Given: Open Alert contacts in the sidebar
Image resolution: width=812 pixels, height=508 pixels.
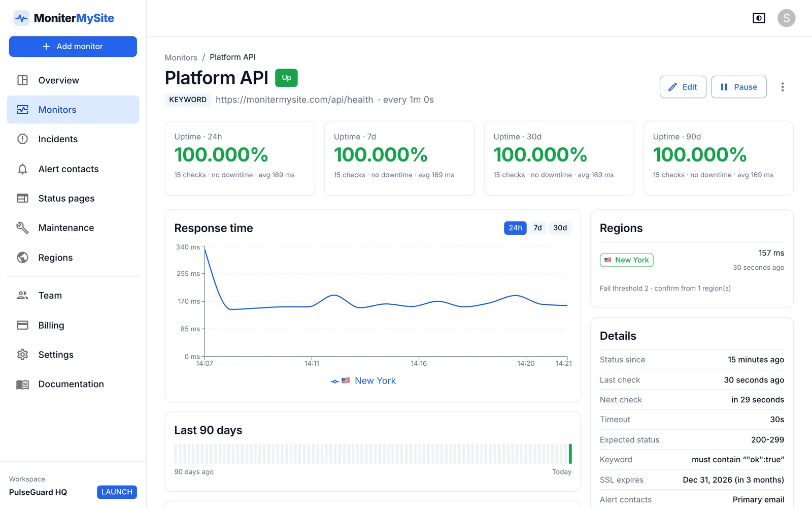Looking at the screenshot, I should tap(73, 169).
